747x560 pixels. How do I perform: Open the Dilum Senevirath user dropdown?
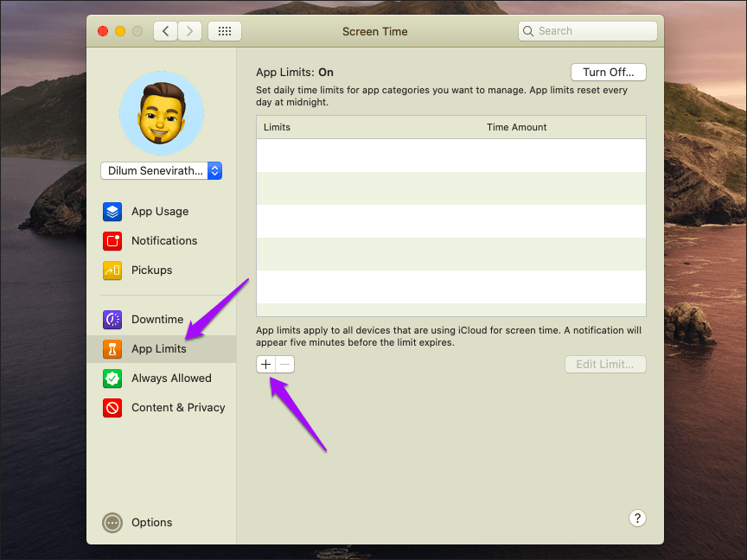point(162,171)
